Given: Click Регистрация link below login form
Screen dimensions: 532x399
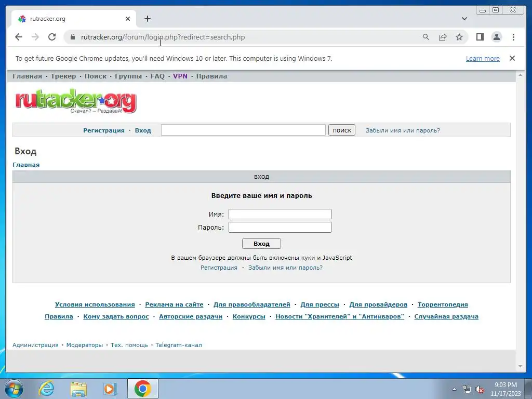Looking at the screenshot, I should click(x=219, y=268).
